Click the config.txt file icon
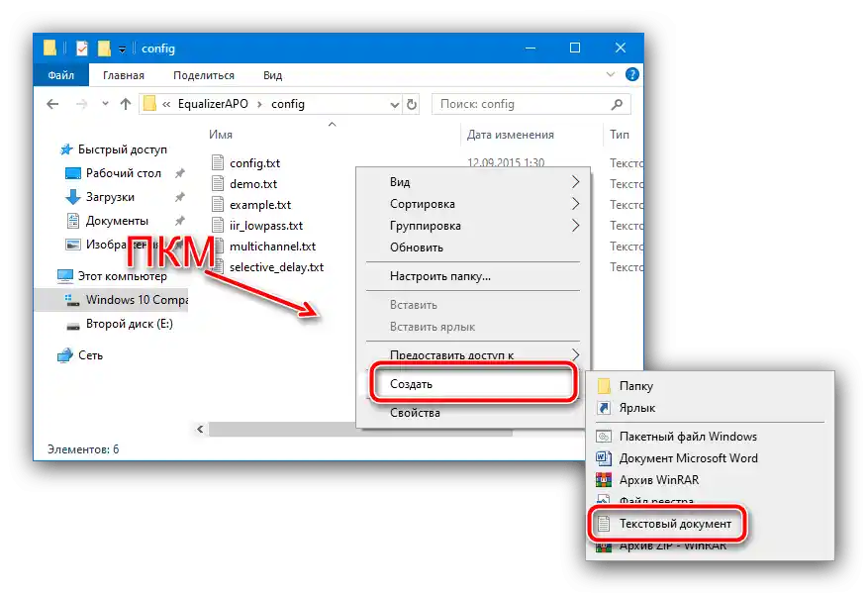The height and width of the screenshot is (594, 868). [x=218, y=162]
